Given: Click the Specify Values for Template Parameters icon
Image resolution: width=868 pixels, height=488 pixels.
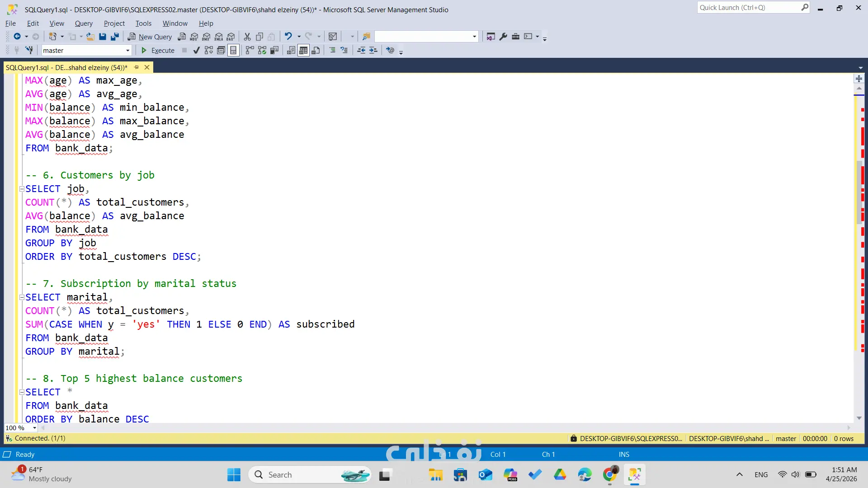Looking at the screenshot, I should [x=390, y=50].
